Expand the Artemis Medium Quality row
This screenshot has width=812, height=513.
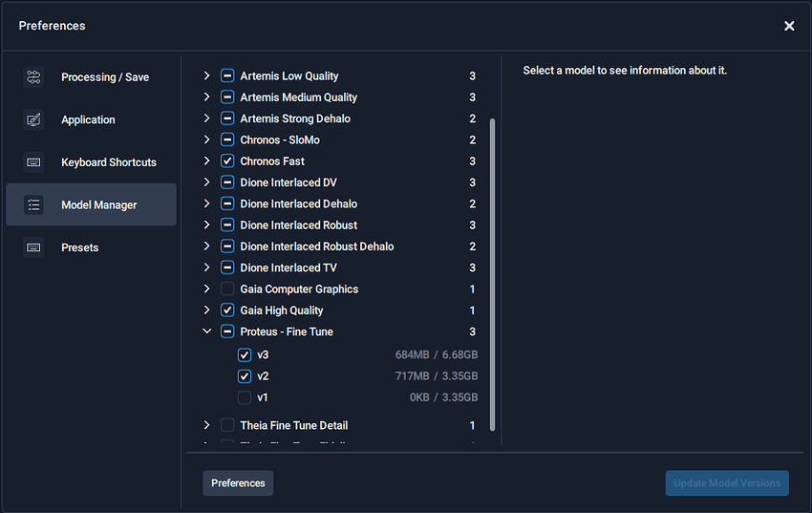tap(206, 96)
